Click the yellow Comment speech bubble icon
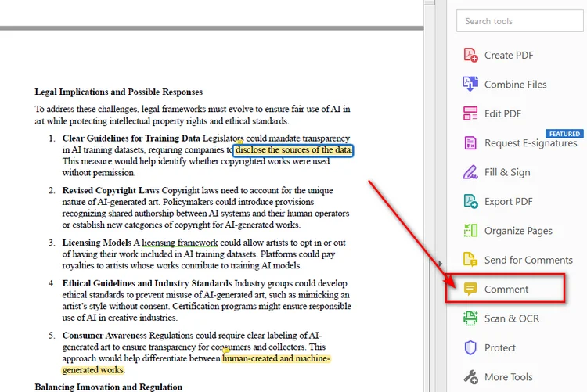 [470, 289]
